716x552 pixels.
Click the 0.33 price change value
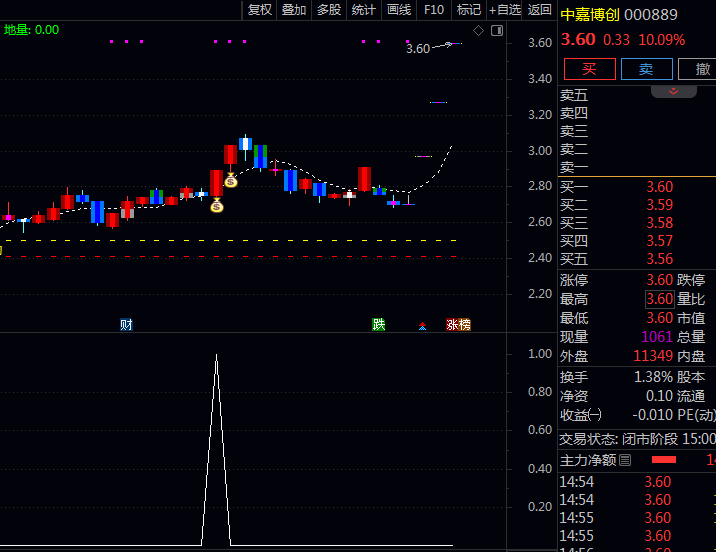(x=616, y=40)
